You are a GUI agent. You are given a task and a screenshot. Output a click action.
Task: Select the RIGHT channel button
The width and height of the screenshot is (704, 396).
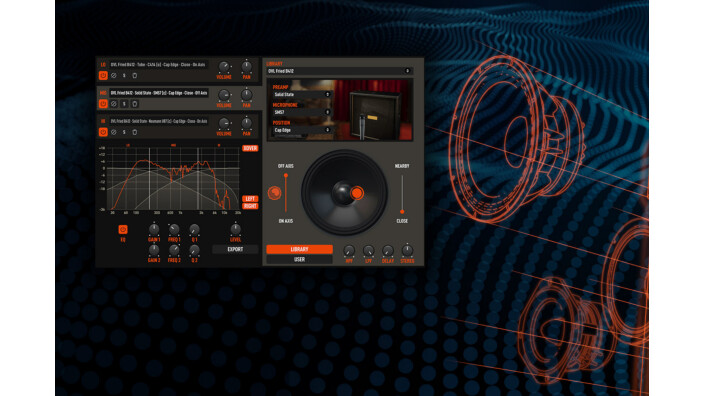[x=250, y=206]
